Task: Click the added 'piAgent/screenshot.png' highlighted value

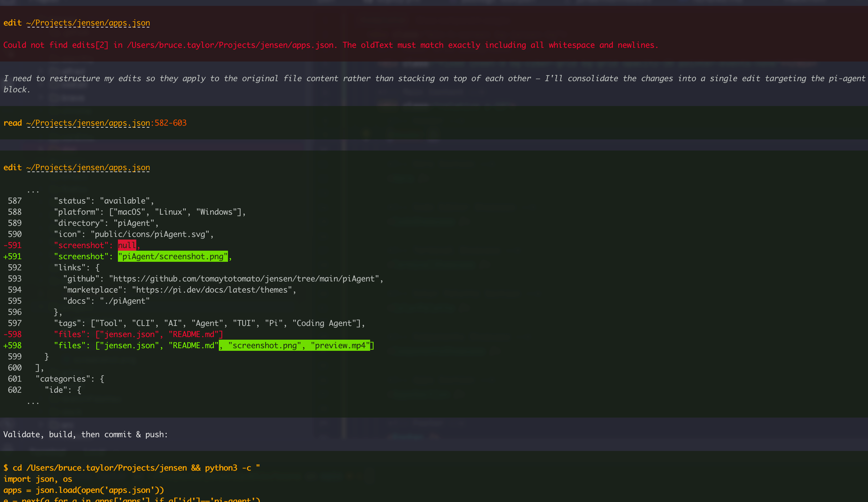Action: pos(173,256)
